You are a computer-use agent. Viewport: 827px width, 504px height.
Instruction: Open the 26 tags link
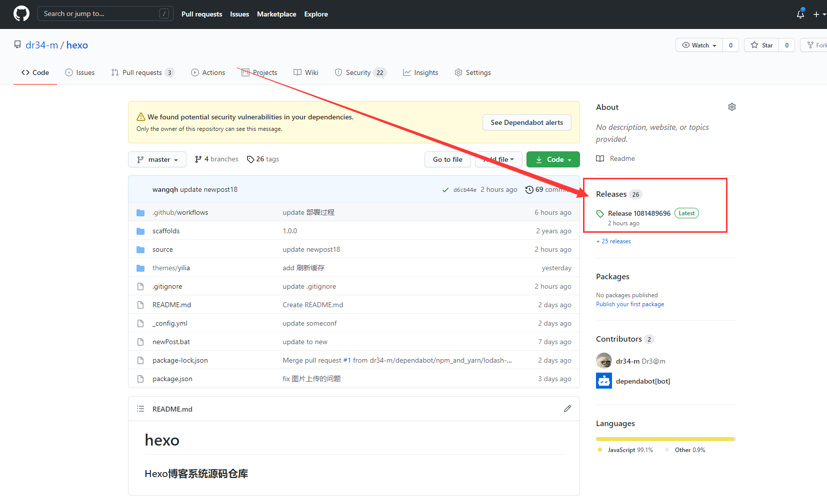click(263, 159)
